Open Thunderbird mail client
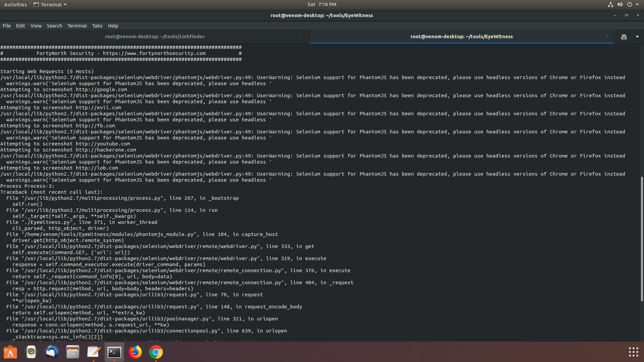 click(x=52, y=352)
